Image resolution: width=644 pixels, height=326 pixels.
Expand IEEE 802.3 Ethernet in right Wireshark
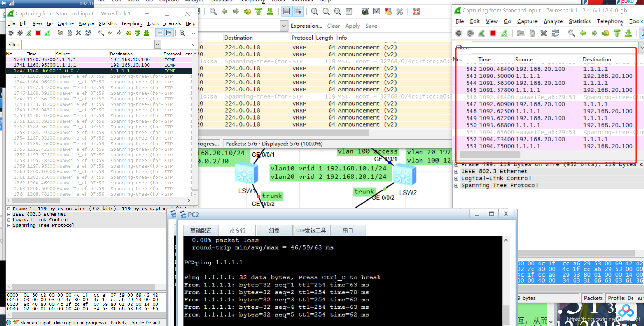click(456, 171)
